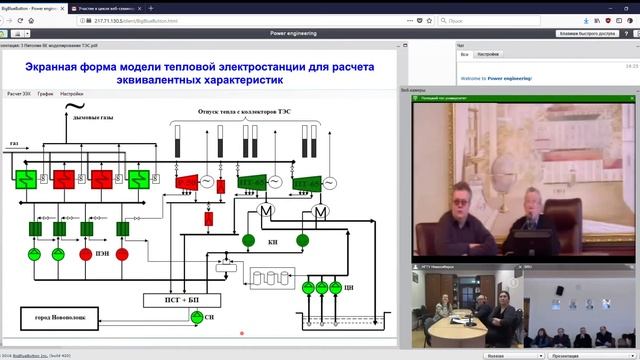This screenshot has height=360, width=640.
Task: Close the second browser tab
Action: click(140, 8)
